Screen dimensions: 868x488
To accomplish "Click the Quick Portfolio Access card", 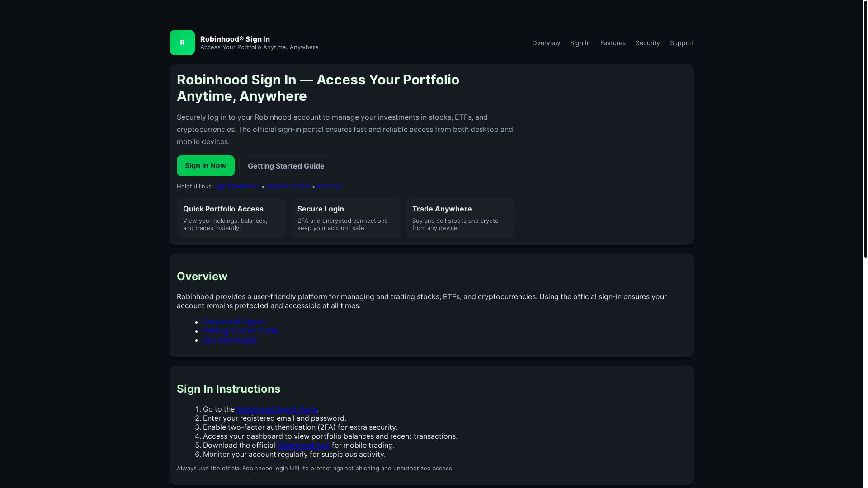I will coord(231,218).
